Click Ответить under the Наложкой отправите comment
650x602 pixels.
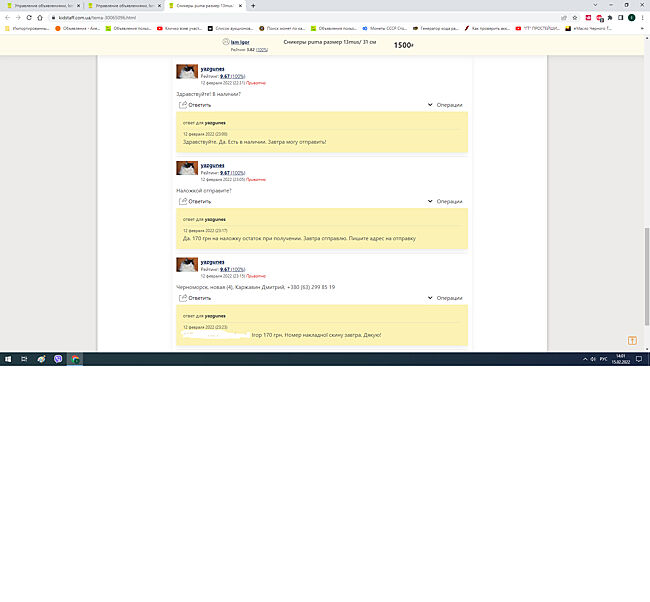tap(196, 201)
